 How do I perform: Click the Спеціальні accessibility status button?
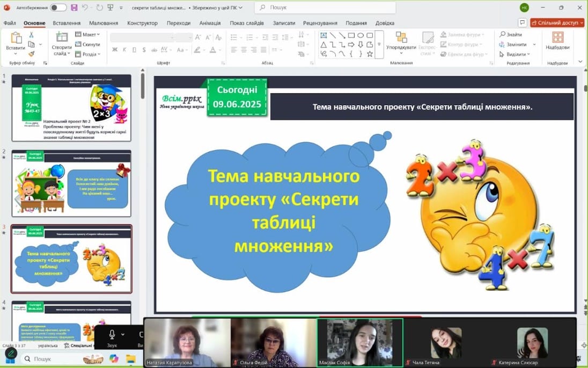tap(78, 345)
